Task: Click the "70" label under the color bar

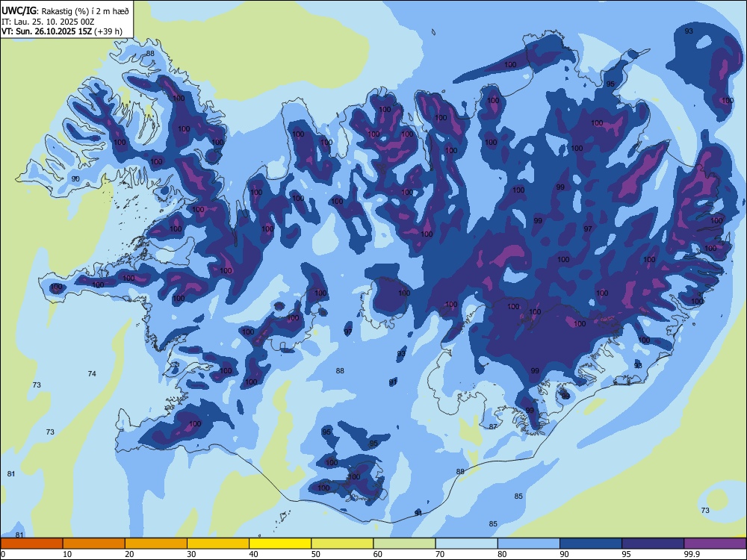Action: pyautogui.click(x=440, y=554)
